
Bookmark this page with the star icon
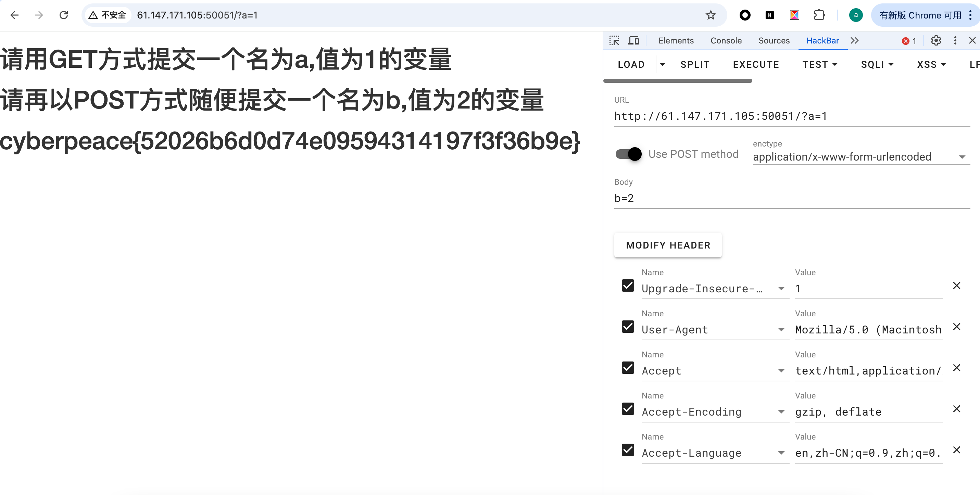tap(711, 15)
